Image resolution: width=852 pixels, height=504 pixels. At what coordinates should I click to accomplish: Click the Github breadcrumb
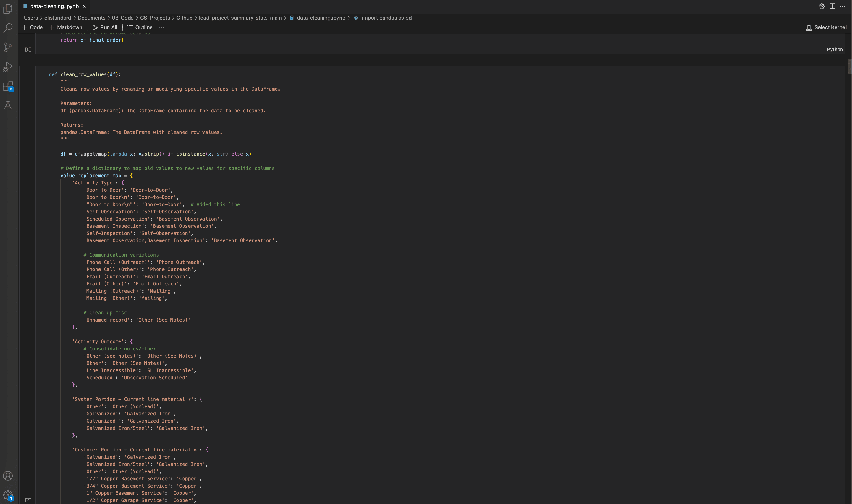click(184, 18)
